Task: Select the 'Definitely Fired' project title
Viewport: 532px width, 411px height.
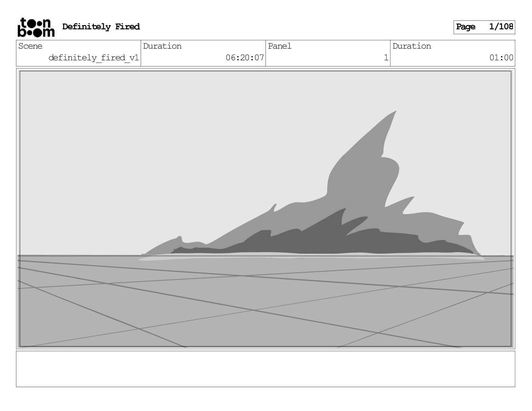Action: [101, 27]
